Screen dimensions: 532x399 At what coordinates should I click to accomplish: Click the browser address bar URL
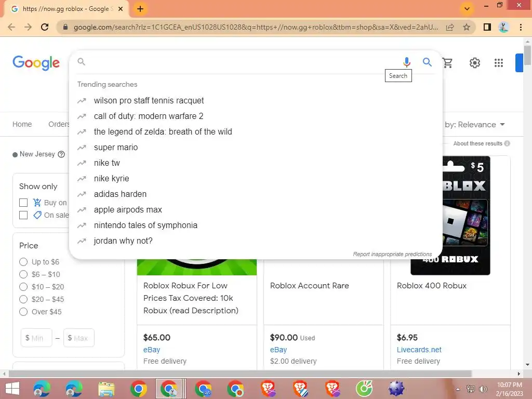click(256, 27)
